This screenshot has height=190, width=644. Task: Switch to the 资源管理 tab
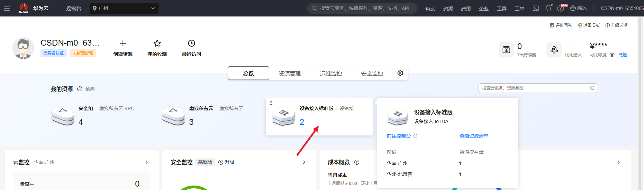289,73
